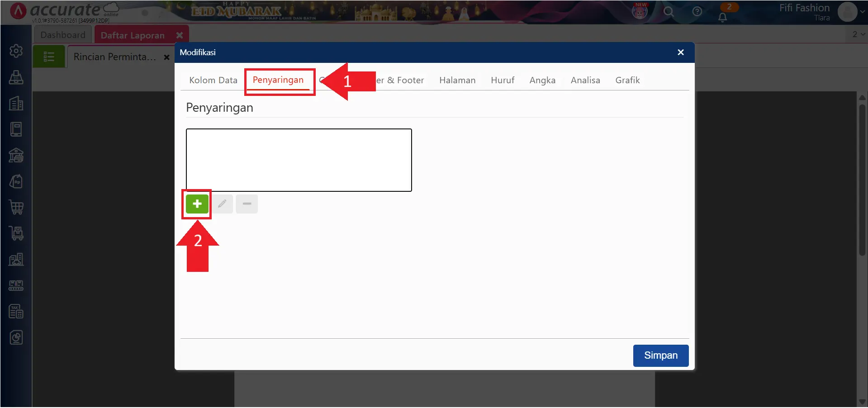Open the stamp module icon in sidebar
This screenshot has height=408, width=868.
(x=16, y=77)
